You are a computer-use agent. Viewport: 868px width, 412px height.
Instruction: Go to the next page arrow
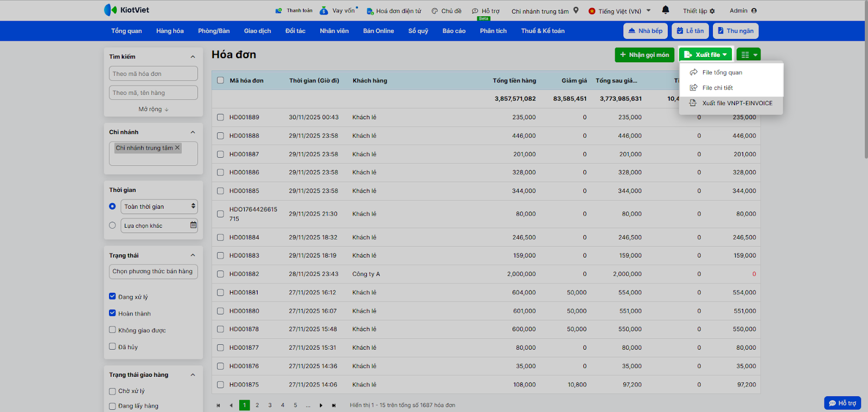point(321,405)
